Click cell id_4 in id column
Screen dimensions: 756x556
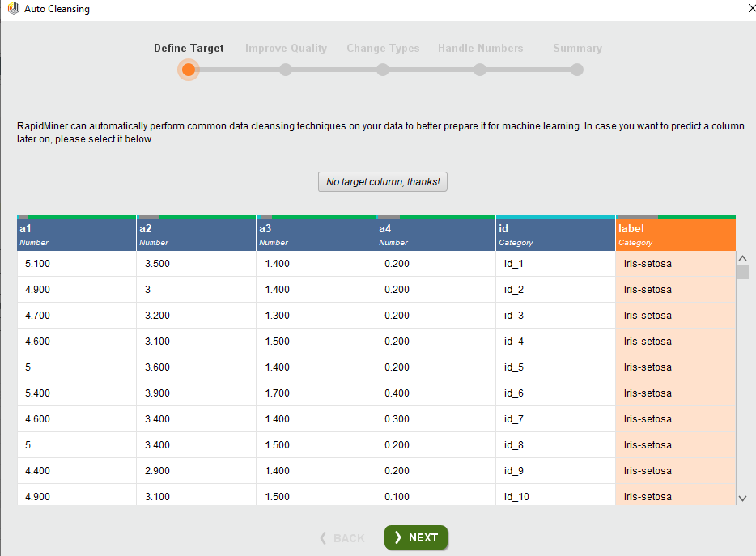point(555,342)
